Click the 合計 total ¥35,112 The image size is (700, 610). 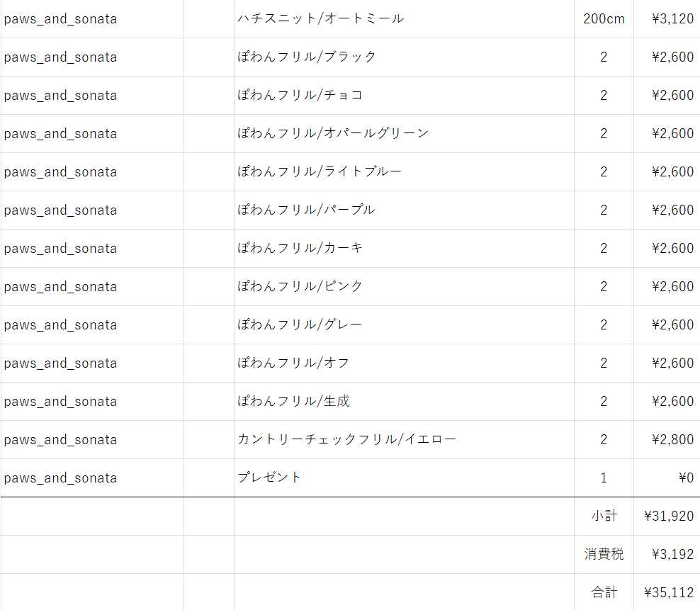click(x=667, y=592)
